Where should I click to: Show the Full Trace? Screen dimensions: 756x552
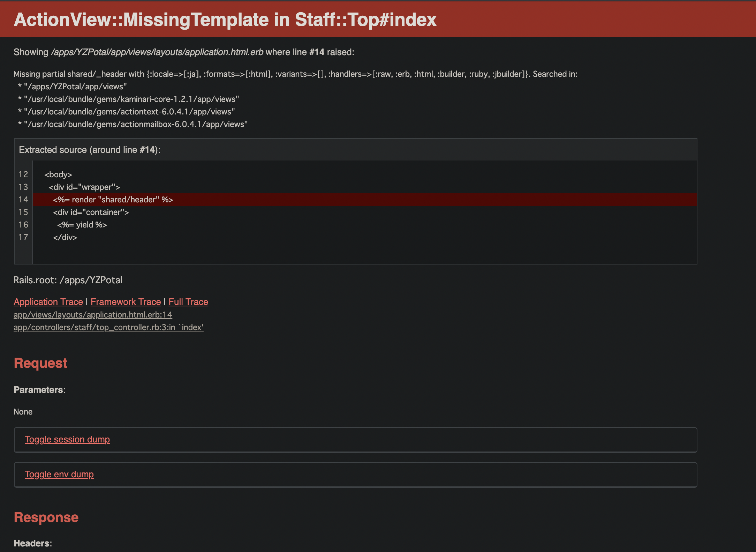tap(188, 302)
